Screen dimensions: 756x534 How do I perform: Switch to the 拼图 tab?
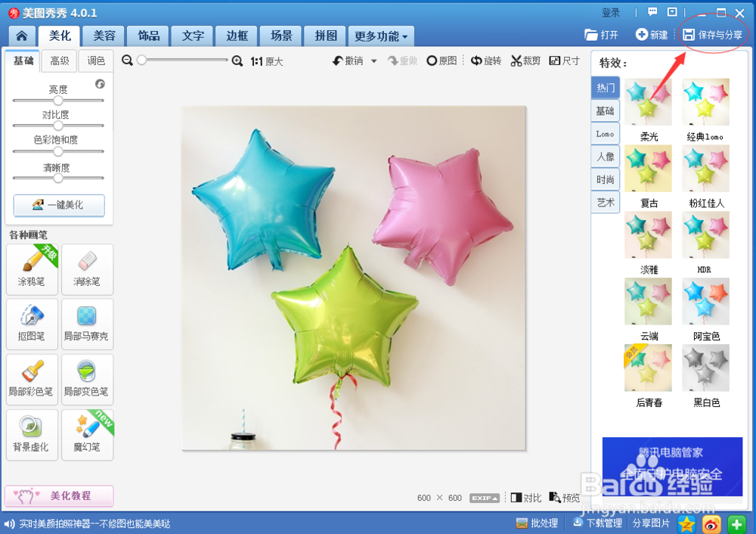326,36
